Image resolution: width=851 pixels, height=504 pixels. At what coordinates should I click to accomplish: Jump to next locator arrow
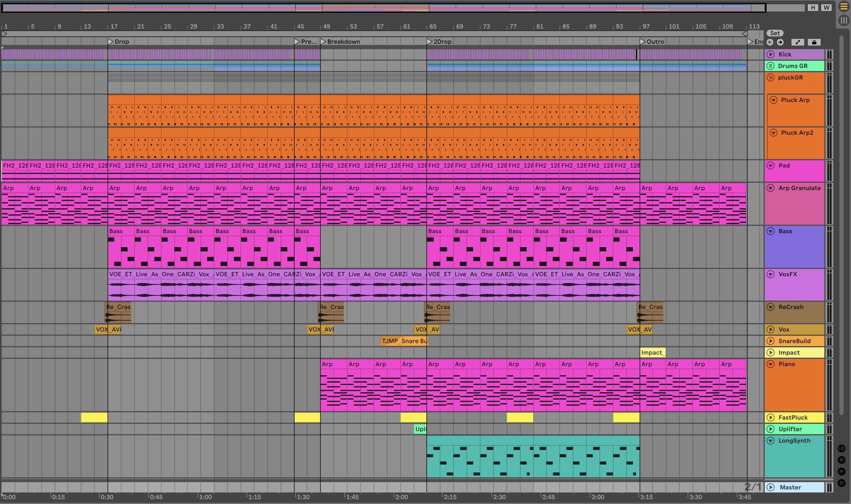coord(780,42)
